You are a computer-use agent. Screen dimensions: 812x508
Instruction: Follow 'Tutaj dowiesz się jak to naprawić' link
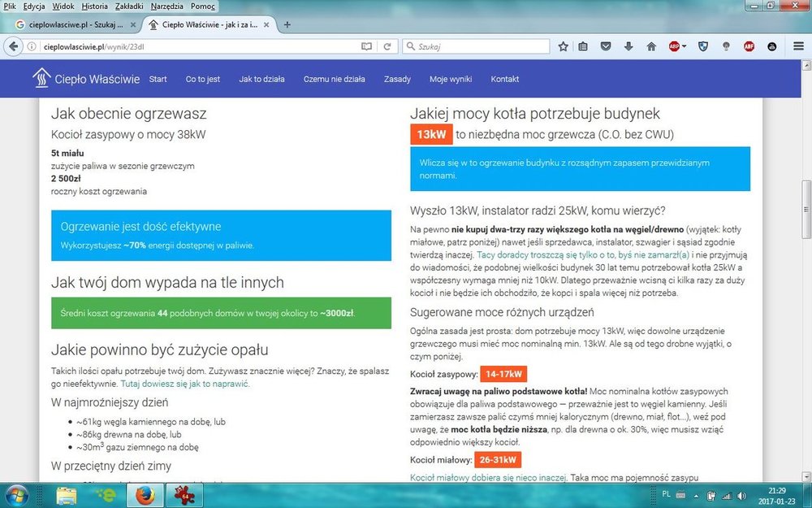[185, 383]
